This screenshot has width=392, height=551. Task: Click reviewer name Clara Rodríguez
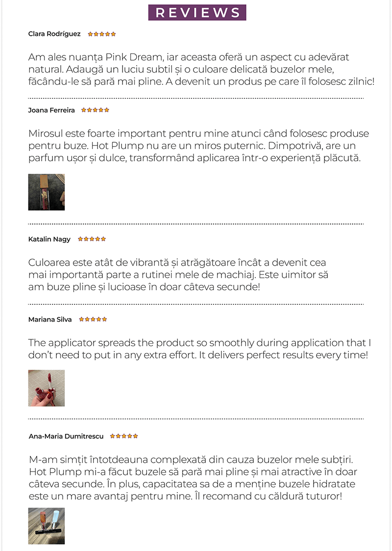pos(54,34)
